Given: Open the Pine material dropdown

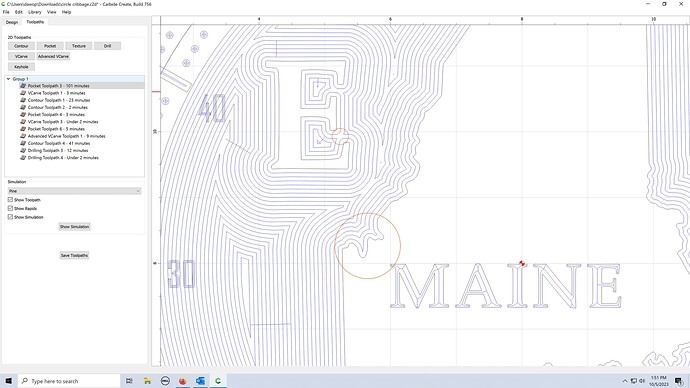Looking at the screenshot, I should [74, 191].
